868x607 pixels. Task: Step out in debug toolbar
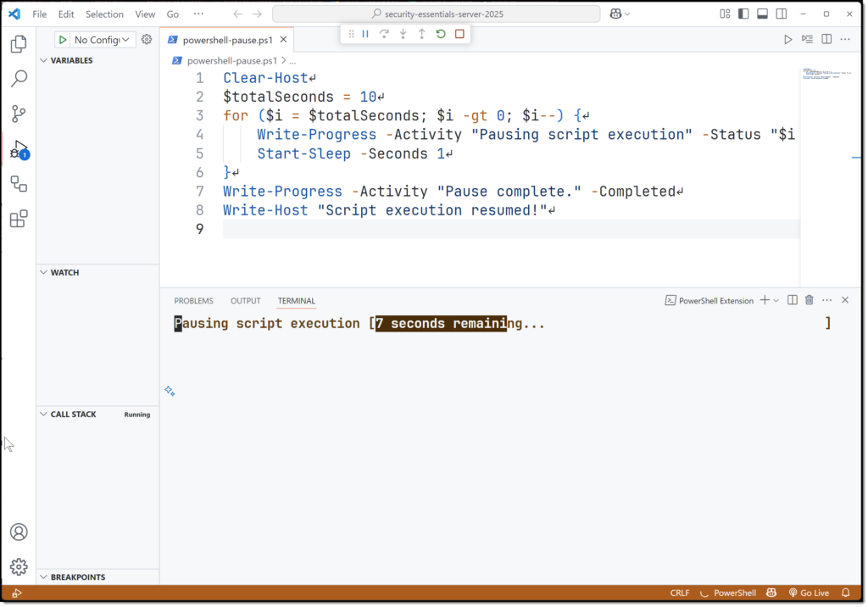pos(422,34)
